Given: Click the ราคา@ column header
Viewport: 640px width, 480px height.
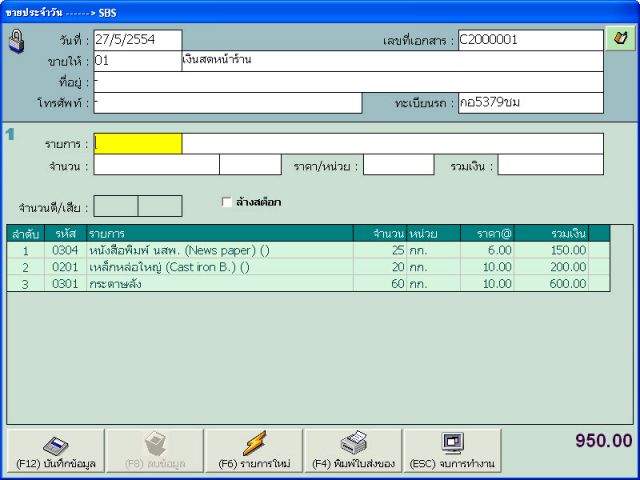Looking at the screenshot, I should (487, 234).
